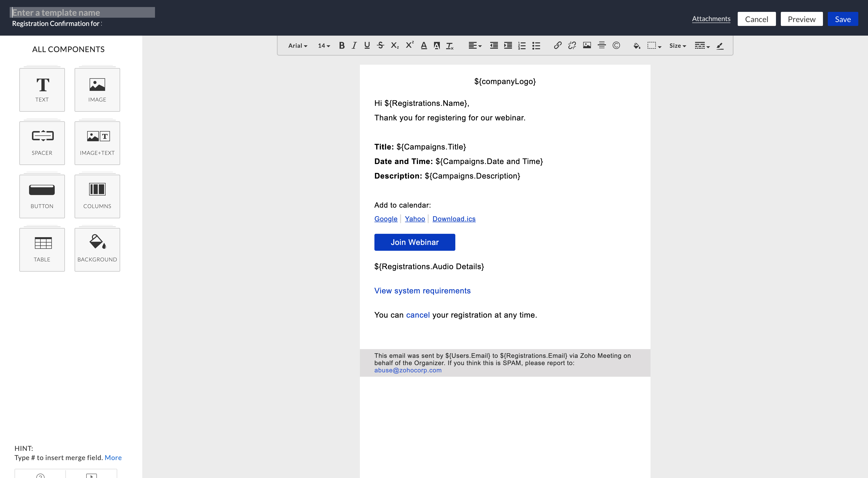This screenshot has height=478, width=868.
Task: Remove the link with the unlink icon
Action: pyautogui.click(x=572, y=46)
